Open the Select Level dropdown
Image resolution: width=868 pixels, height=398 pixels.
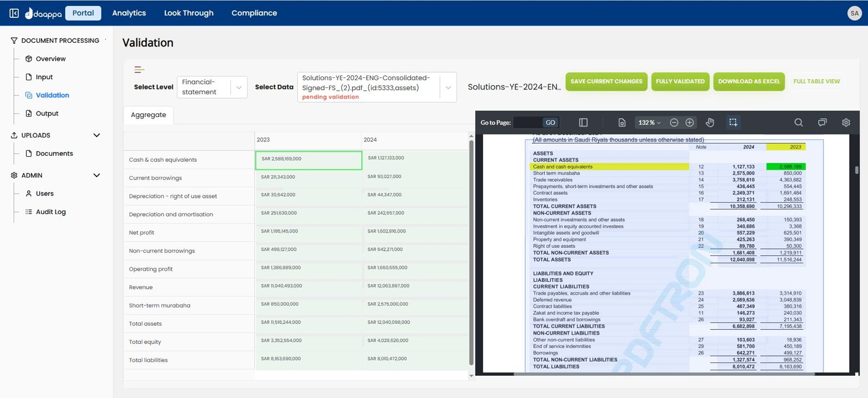[212, 87]
